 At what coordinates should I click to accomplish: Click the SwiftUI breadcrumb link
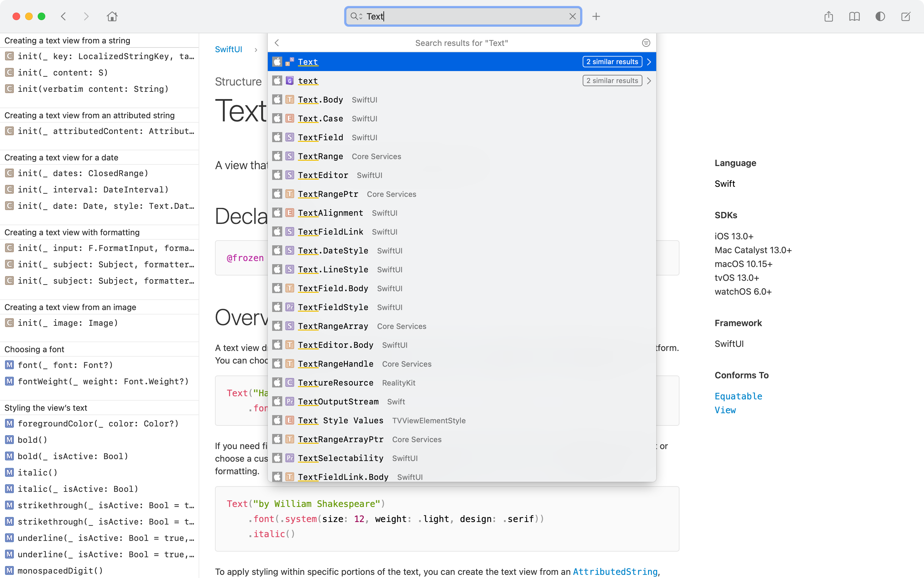pyautogui.click(x=228, y=49)
